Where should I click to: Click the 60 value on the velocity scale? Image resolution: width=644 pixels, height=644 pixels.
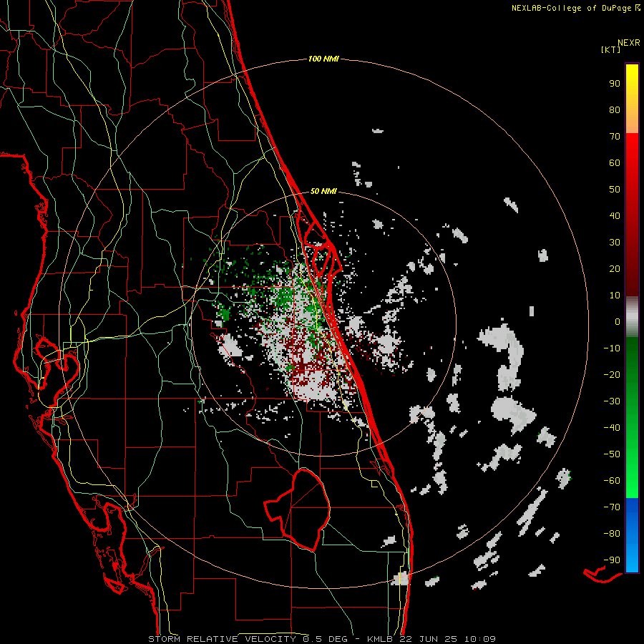(615, 163)
